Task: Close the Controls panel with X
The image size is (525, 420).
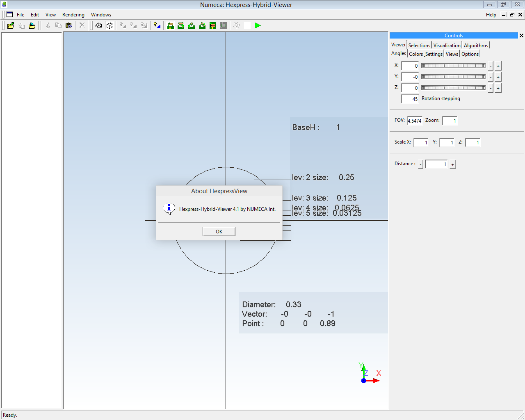Action: point(521,36)
